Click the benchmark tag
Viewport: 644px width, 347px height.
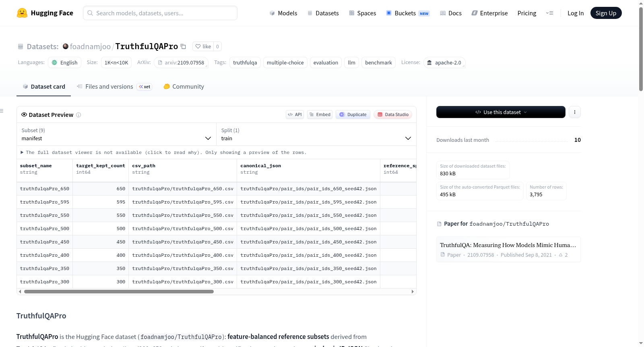pyautogui.click(x=378, y=62)
